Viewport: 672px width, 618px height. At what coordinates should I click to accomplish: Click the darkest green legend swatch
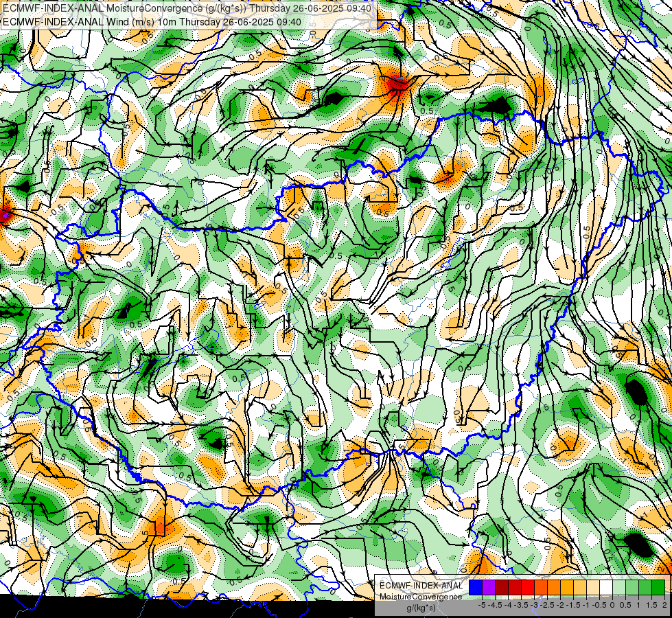(658, 588)
